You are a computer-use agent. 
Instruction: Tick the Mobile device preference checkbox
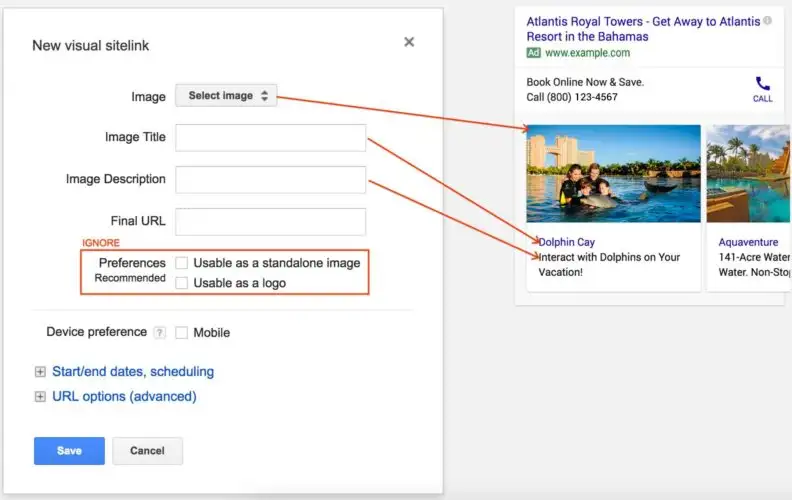pos(181,332)
